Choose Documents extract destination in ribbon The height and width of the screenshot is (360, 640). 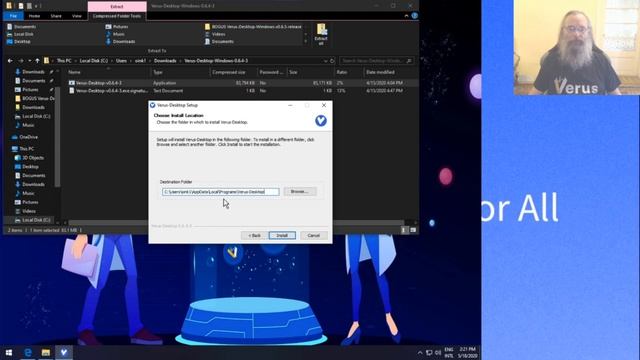click(x=22, y=27)
